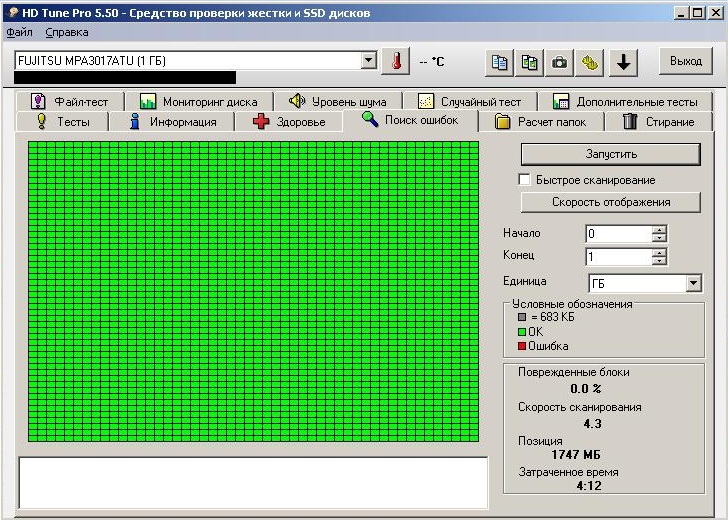Image resolution: width=728 pixels, height=520 pixels.
Task: Click the Начало value field
Action: click(x=618, y=234)
